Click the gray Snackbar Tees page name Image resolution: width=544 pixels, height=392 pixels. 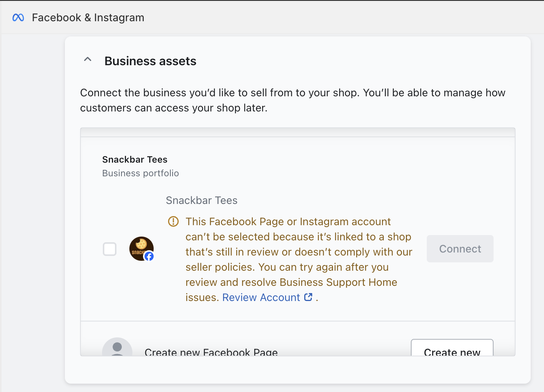[201, 201]
